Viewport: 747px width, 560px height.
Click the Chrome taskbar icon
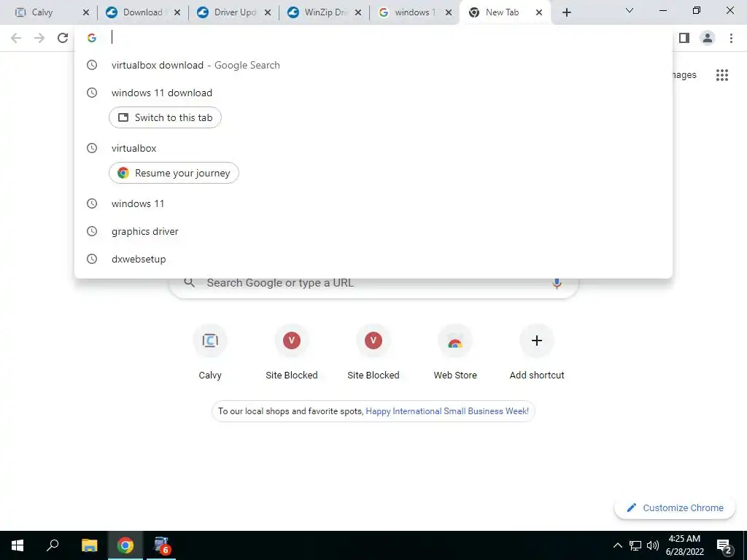[x=125, y=545]
